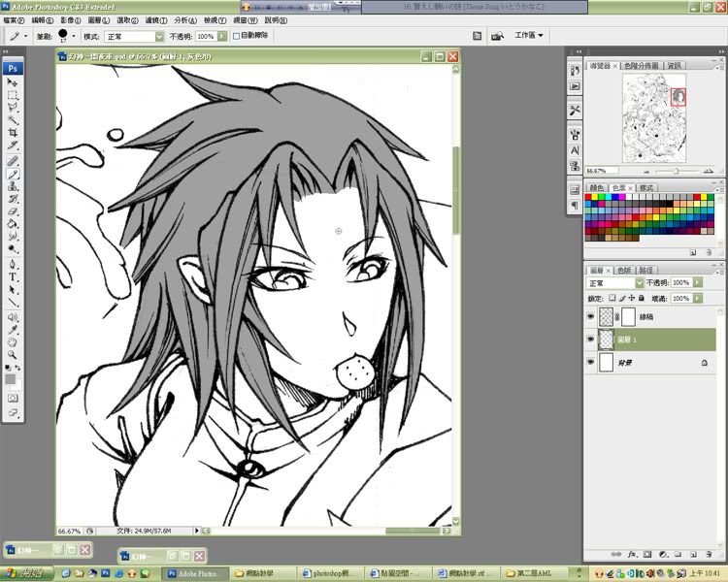
Task: Reset default foreground and background colors
Action: click(8, 368)
